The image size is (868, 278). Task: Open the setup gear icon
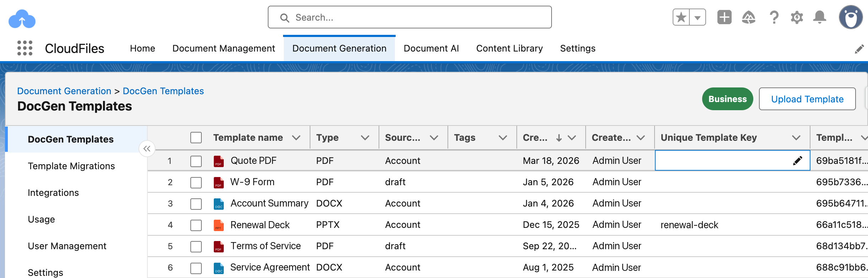(797, 17)
